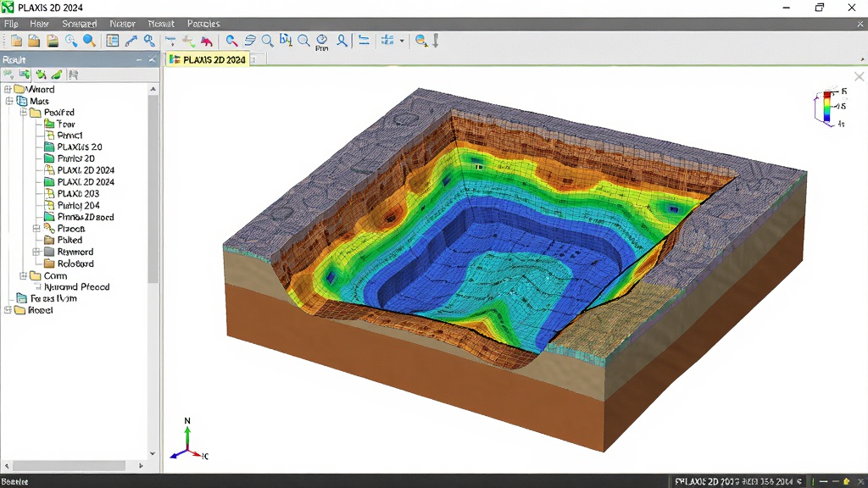868x488 pixels.
Task: Switch to the PLAXIS 2D 2024 document tab
Action: point(208,60)
